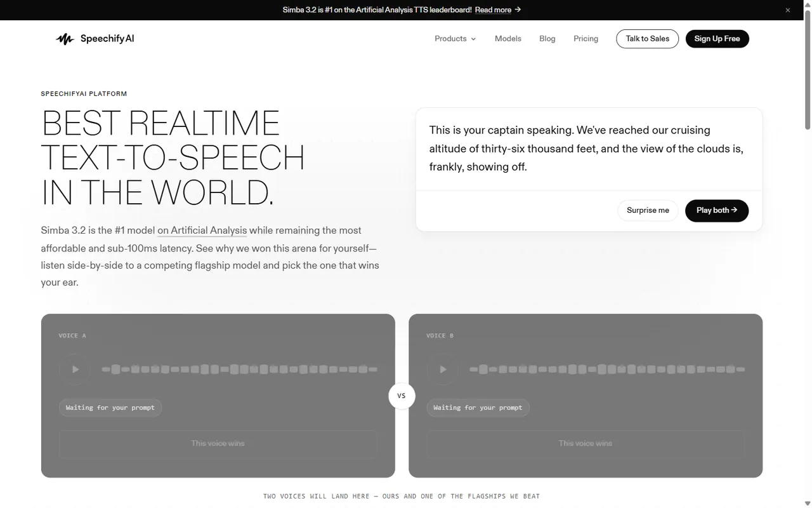Seek within the Voice B waveform
Image resolution: width=812 pixels, height=508 pixels.
(x=607, y=369)
